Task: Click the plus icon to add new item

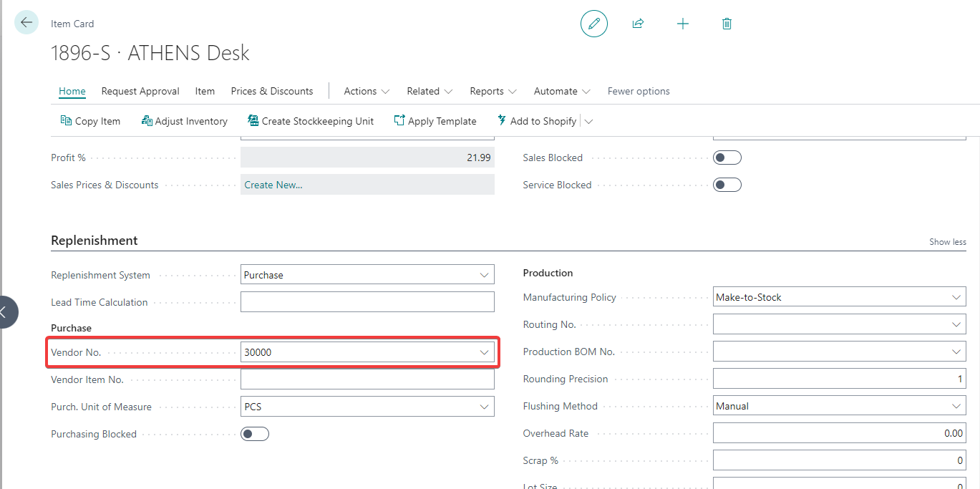Action: click(x=682, y=24)
